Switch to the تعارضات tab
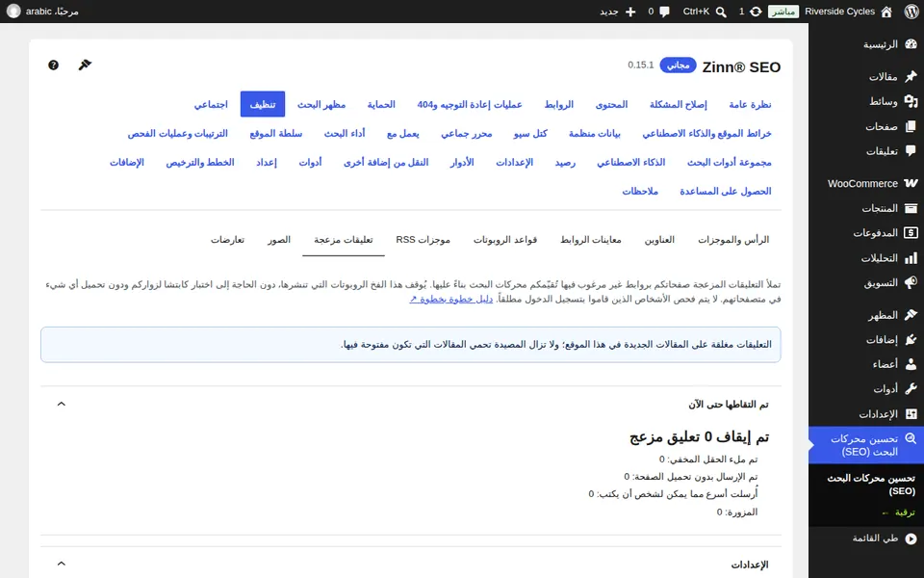The height and width of the screenshot is (578, 924). tap(227, 240)
